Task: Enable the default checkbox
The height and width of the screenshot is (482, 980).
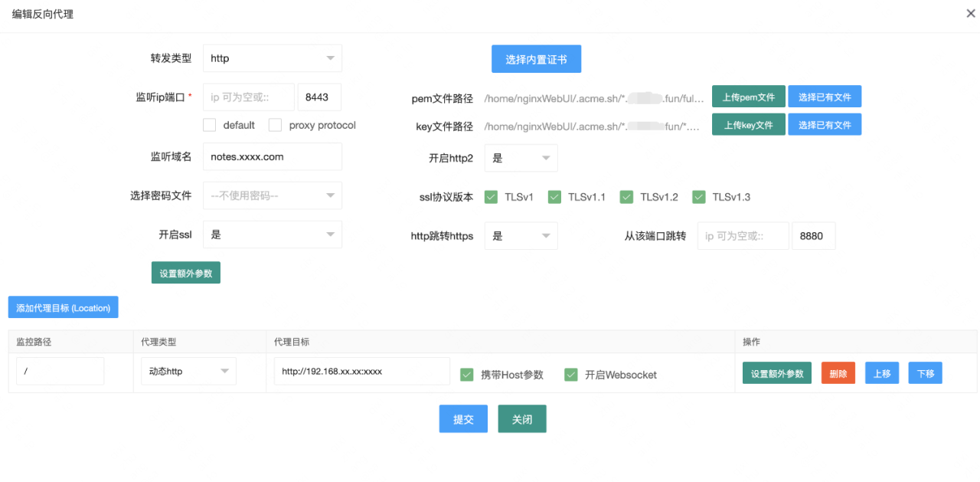Action: [x=210, y=125]
